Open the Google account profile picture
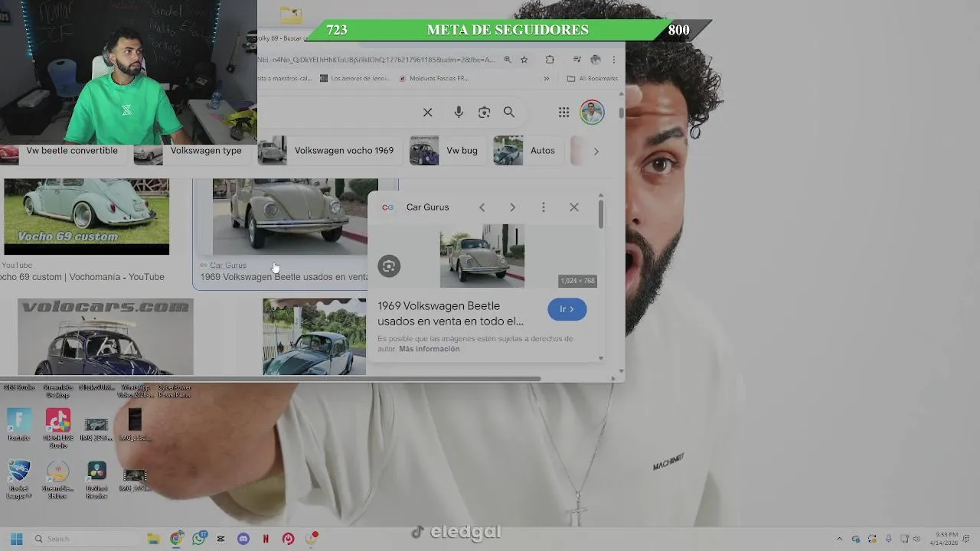 click(x=592, y=112)
